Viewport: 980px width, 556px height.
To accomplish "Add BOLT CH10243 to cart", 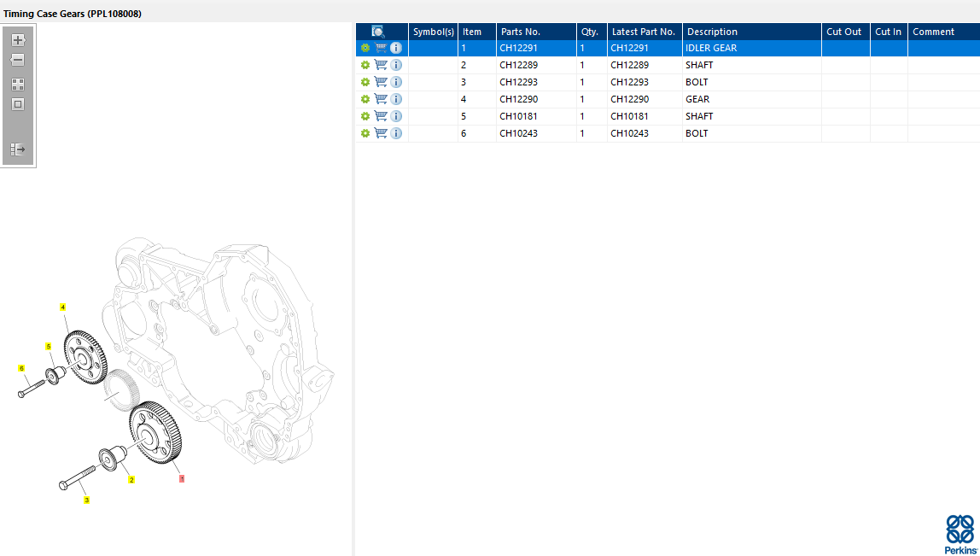I will (x=381, y=133).
